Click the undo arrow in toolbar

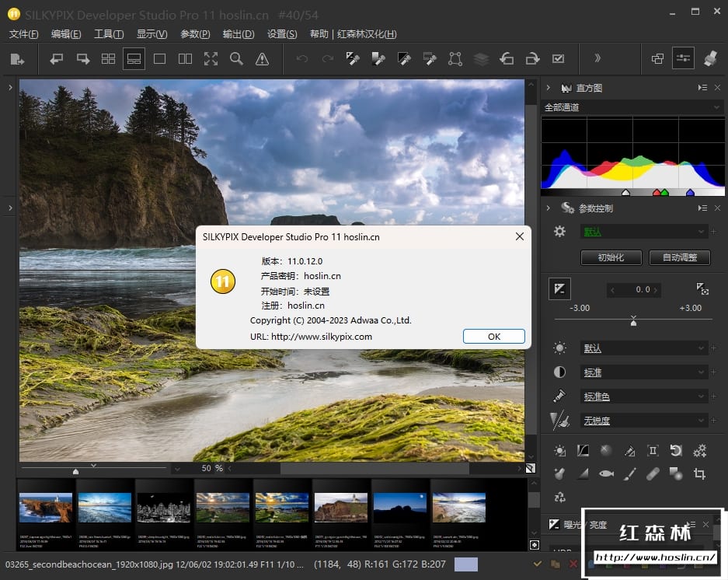click(302, 59)
